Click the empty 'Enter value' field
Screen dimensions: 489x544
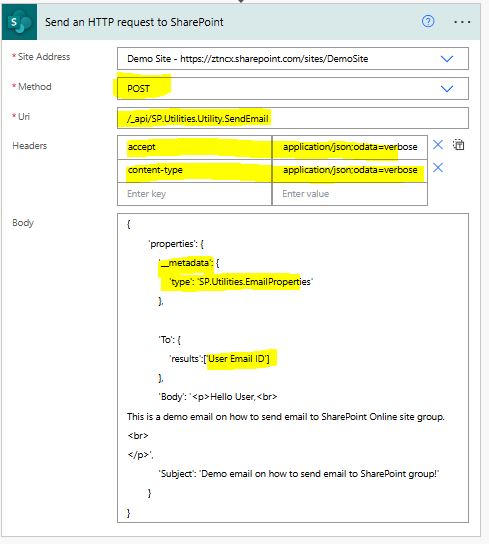350,194
